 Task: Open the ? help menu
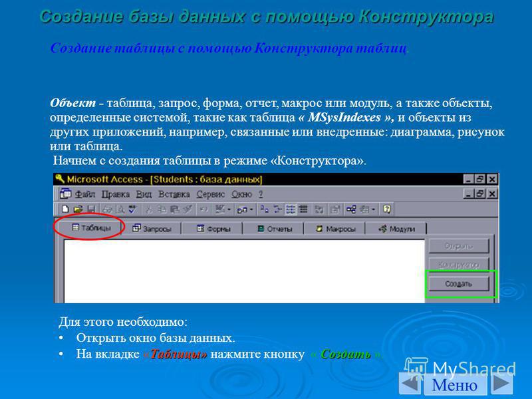point(261,194)
